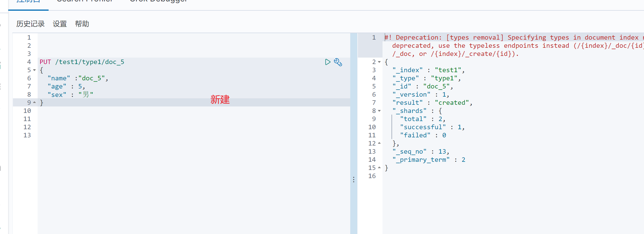Run the PUT request with the play icon

(327, 62)
